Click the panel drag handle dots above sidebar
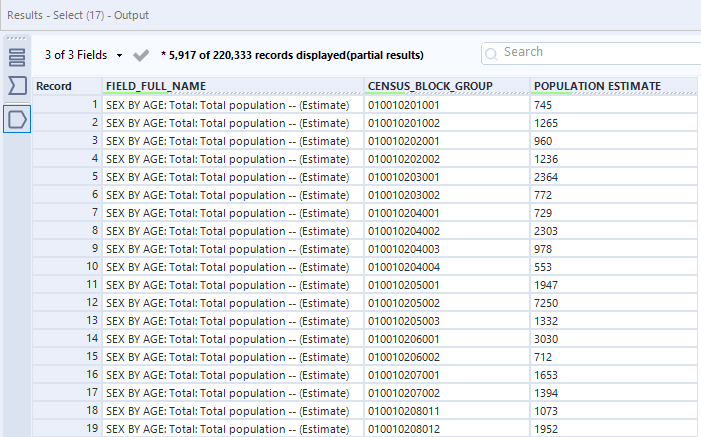Image resolution: width=701 pixels, height=437 pixels. tap(17, 38)
